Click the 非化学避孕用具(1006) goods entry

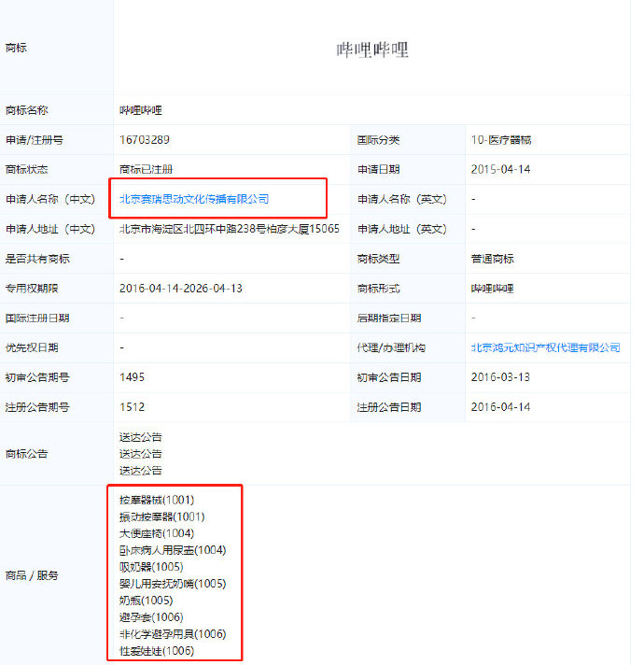tap(173, 634)
